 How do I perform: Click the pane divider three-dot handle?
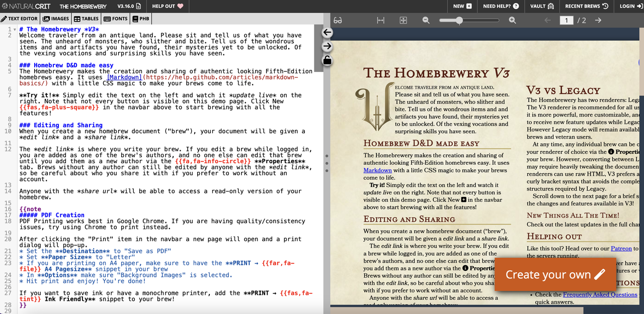click(327, 163)
